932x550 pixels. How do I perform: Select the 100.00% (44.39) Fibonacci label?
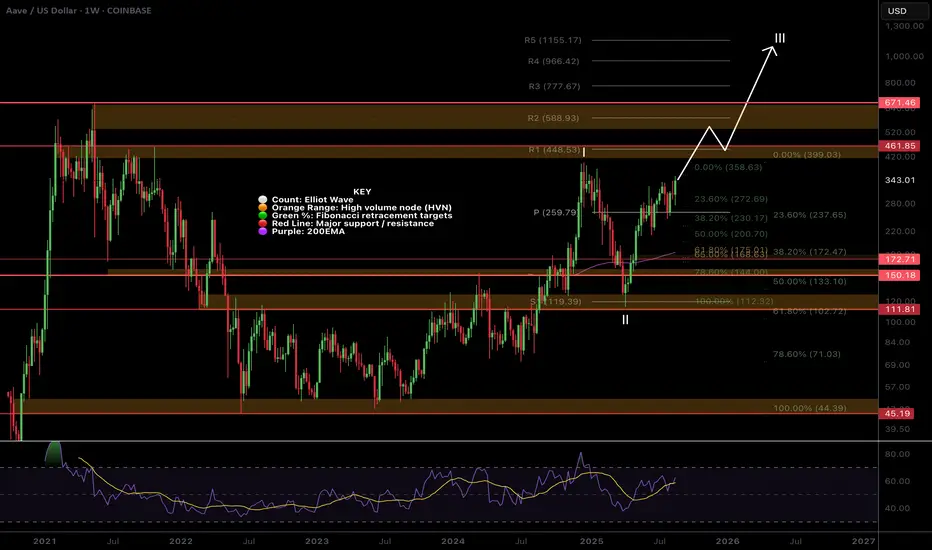click(x=810, y=408)
